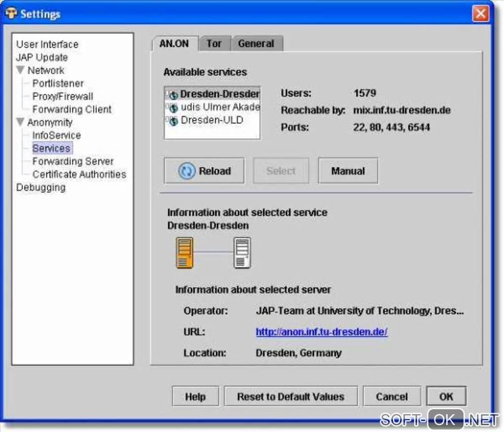Viewport: 504px width, 432px height.
Task: Open Debugging settings
Action: [x=41, y=187]
